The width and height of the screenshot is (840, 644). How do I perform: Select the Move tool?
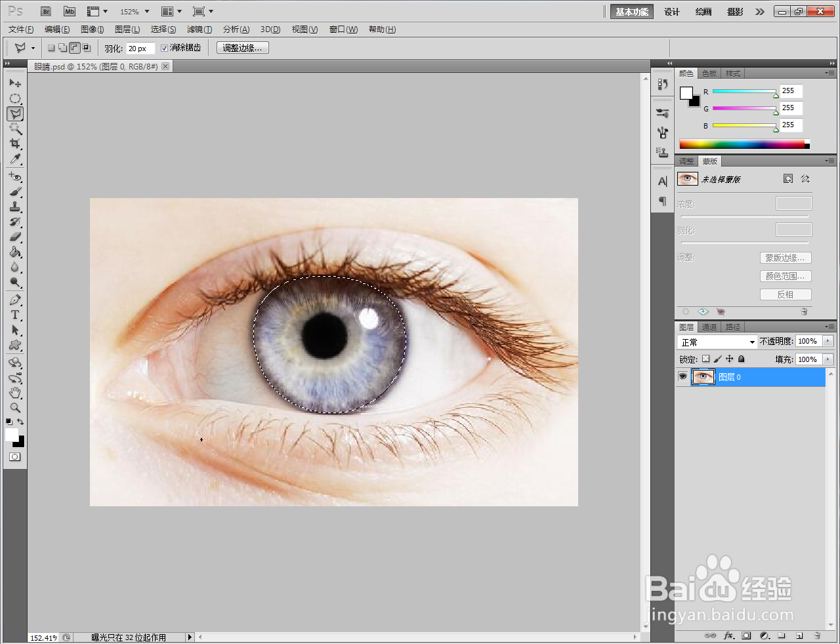coord(15,83)
